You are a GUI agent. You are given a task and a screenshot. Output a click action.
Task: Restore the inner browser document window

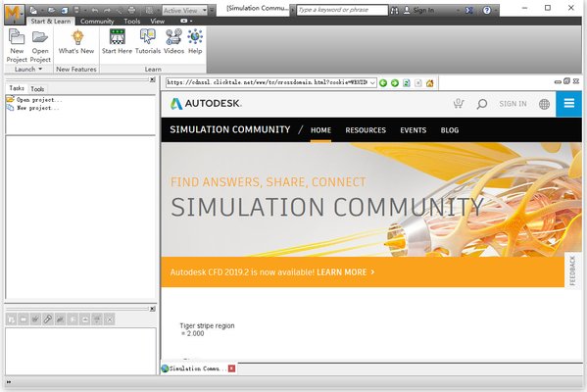566,81
